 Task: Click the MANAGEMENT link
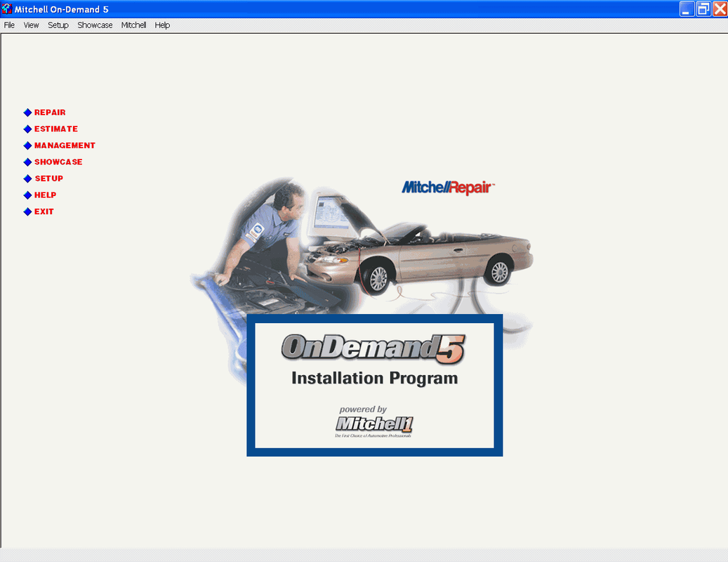pyautogui.click(x=65, y=145)
